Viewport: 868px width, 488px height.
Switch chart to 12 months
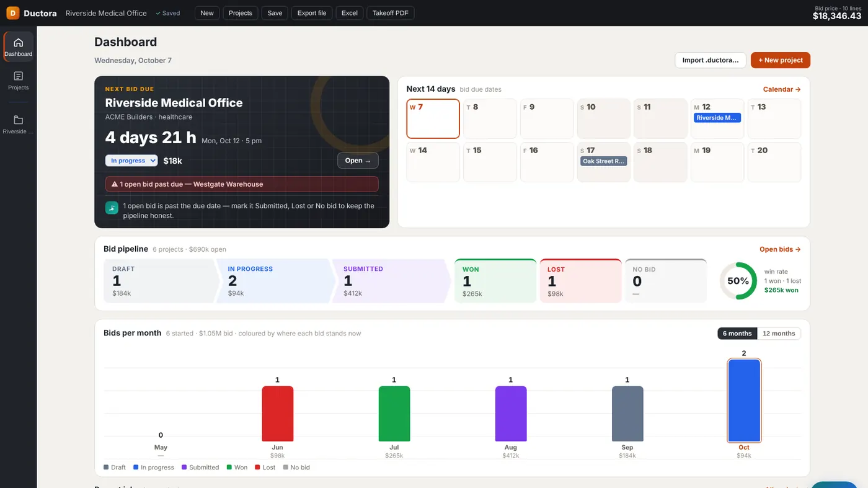pyautogui.click(x=779, y=334)
